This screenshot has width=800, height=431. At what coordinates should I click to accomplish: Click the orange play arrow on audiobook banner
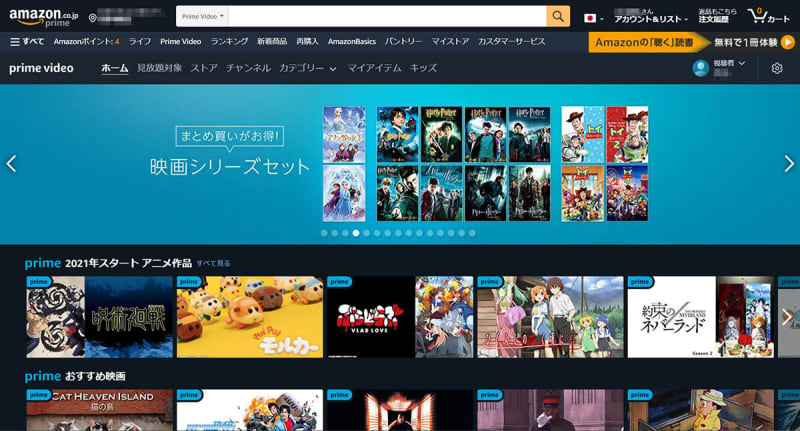point(788,42)
